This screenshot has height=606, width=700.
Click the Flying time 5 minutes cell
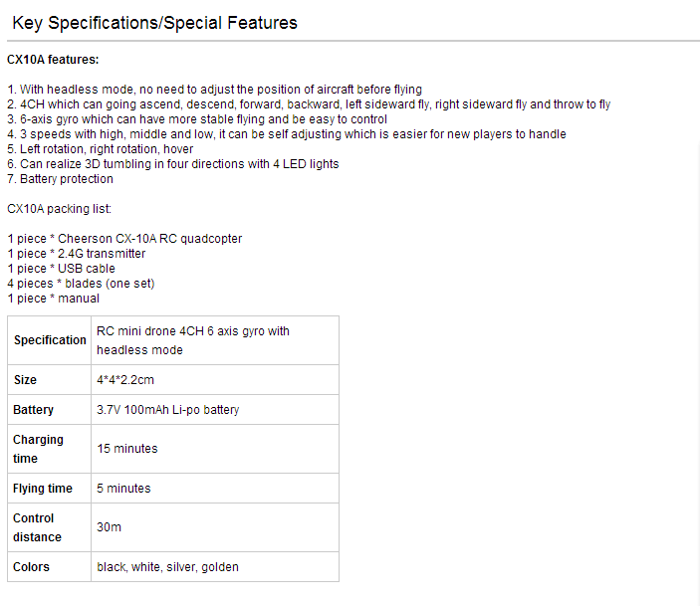(x=215, y=489)
